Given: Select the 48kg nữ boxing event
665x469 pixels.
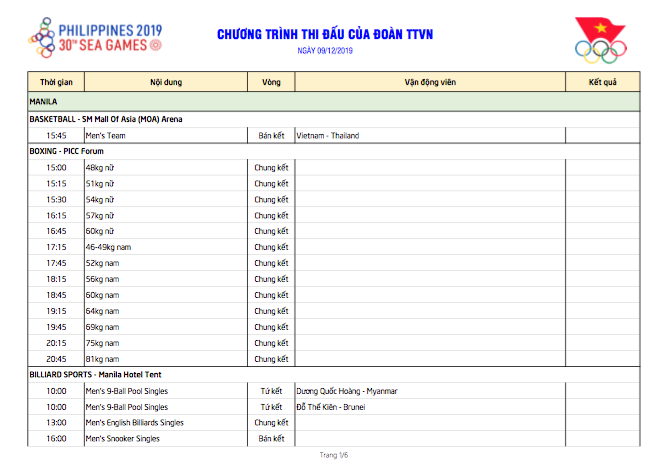Looking at the screenshot, I should (166, 168).
